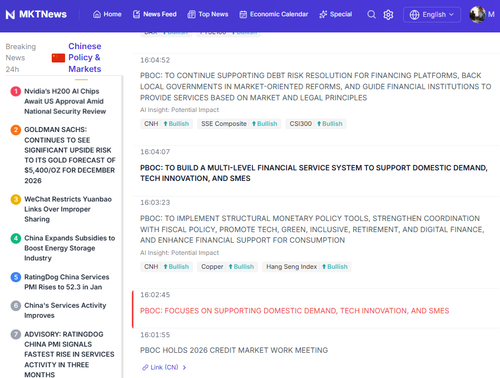Viewport: 500px width, 378px height.
Task: Go to Top News
Action: [208, 14]
